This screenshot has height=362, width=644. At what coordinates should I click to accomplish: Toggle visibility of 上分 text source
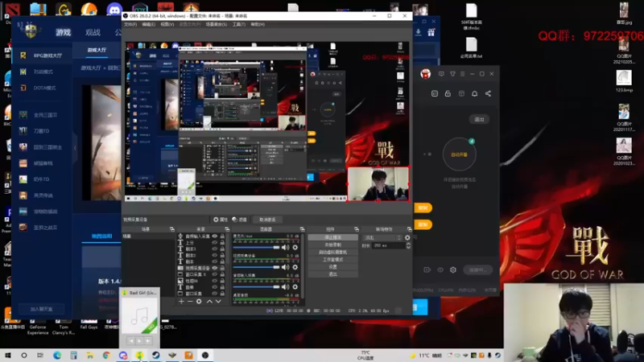214,243
